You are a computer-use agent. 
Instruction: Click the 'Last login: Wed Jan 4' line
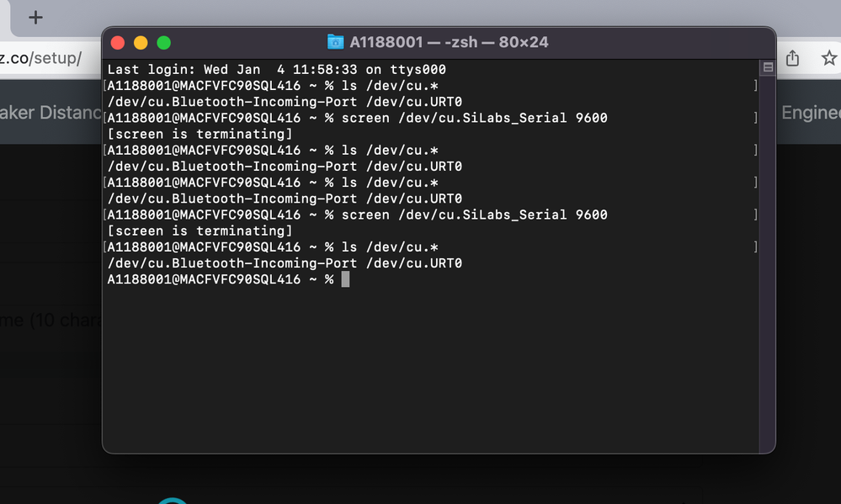pos(276,70)
